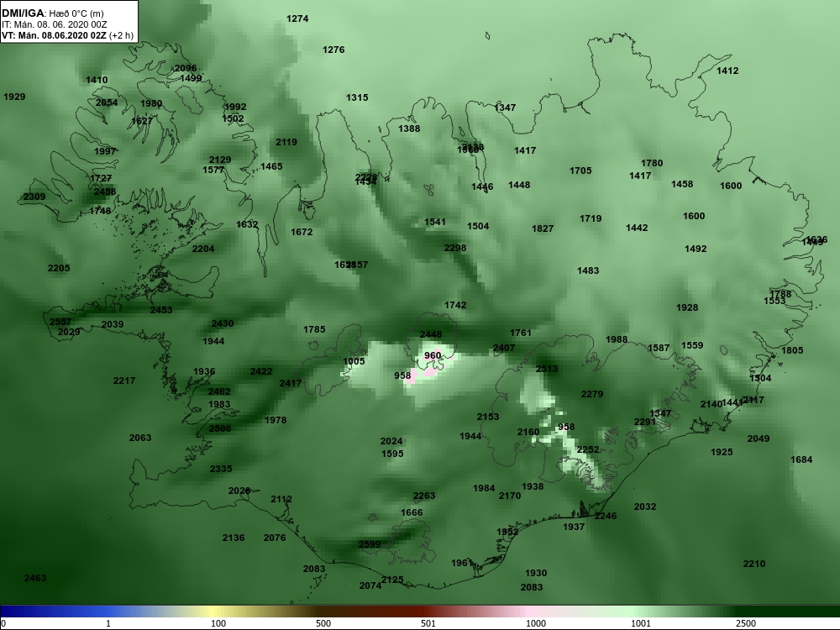Image resolution: width=840 pixels, height=630 pixels.
Task: Click the '500' label on the color scale
Action: coord(323,623)
